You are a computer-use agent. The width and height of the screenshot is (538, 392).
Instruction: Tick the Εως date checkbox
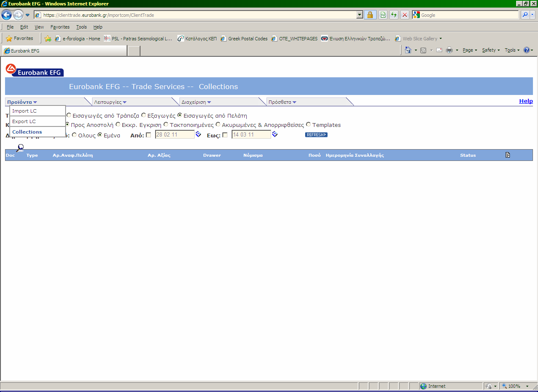click(x=225, y=135)
